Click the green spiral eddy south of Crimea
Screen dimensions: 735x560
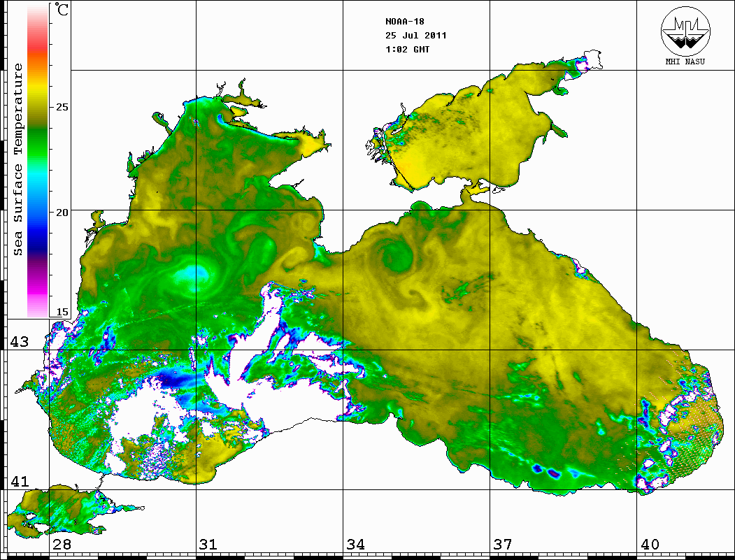click(x=397, y=257)
